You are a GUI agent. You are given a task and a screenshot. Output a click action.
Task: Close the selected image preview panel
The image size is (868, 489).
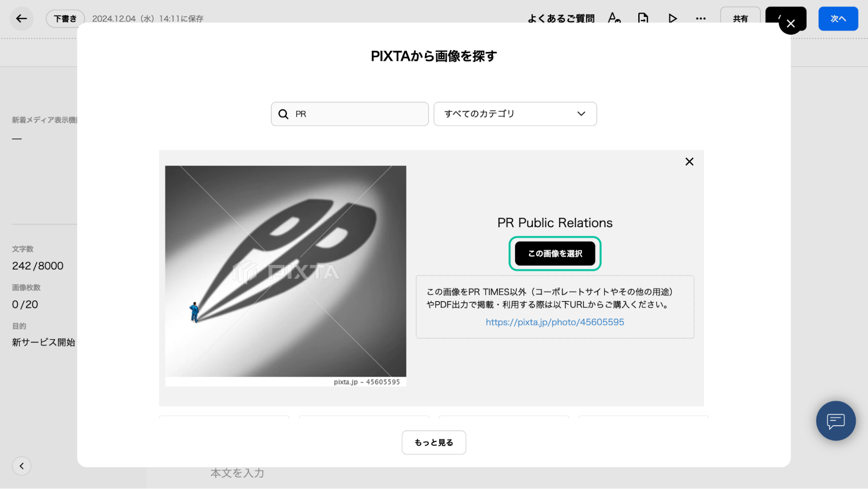[x=689, y=162]
